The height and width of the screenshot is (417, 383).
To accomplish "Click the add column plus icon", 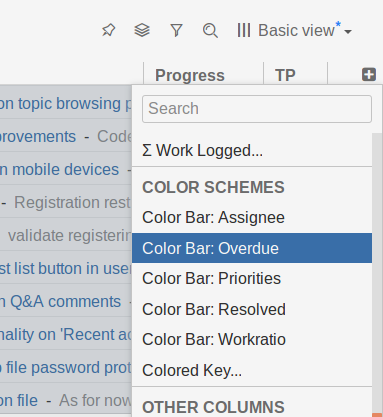I will tap(369, 74).
